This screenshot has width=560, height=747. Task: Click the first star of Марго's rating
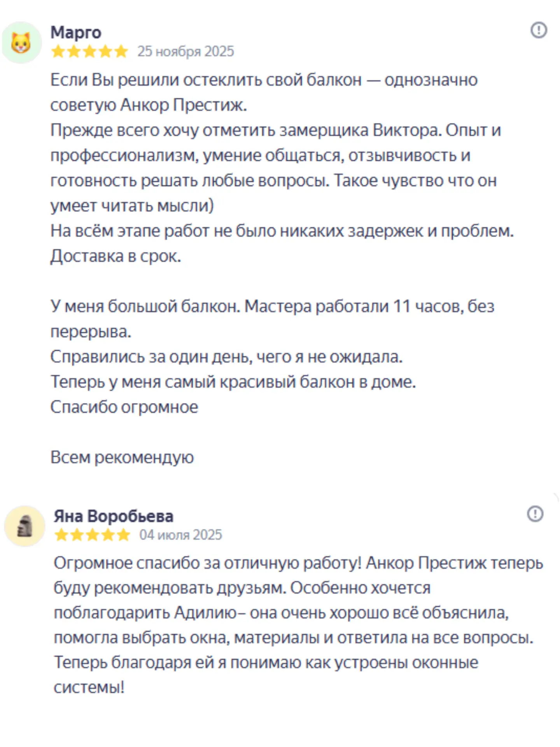point(58,51)
